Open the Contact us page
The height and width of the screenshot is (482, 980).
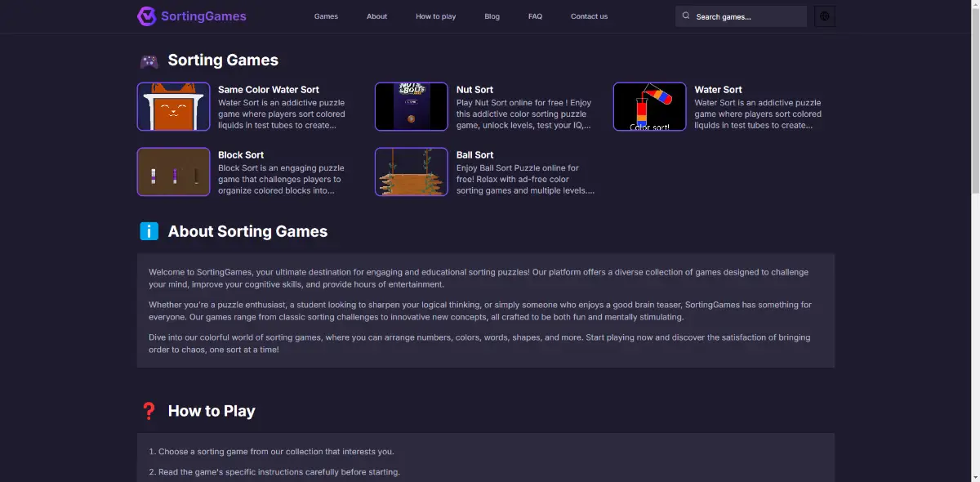589,16
